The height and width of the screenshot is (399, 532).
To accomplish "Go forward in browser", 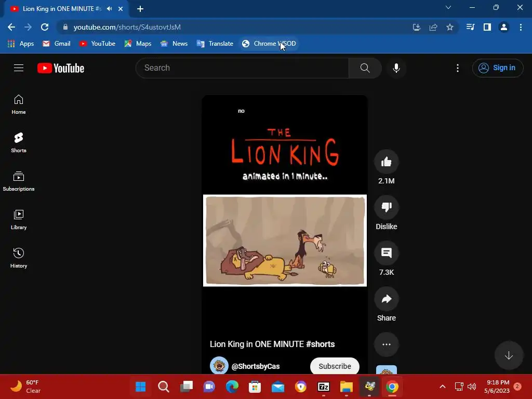I will click(28, 27).
